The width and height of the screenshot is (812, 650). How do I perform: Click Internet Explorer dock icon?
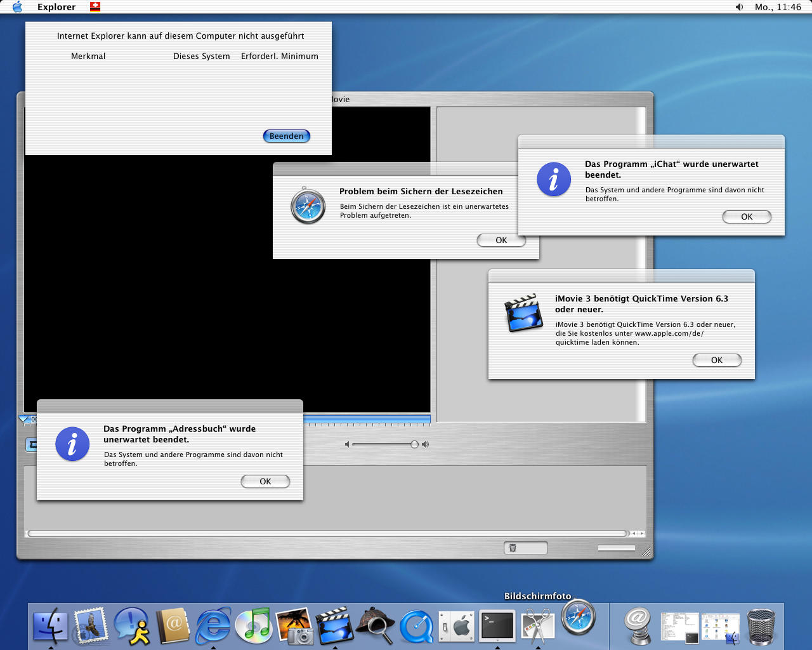(x=213, y=626)
